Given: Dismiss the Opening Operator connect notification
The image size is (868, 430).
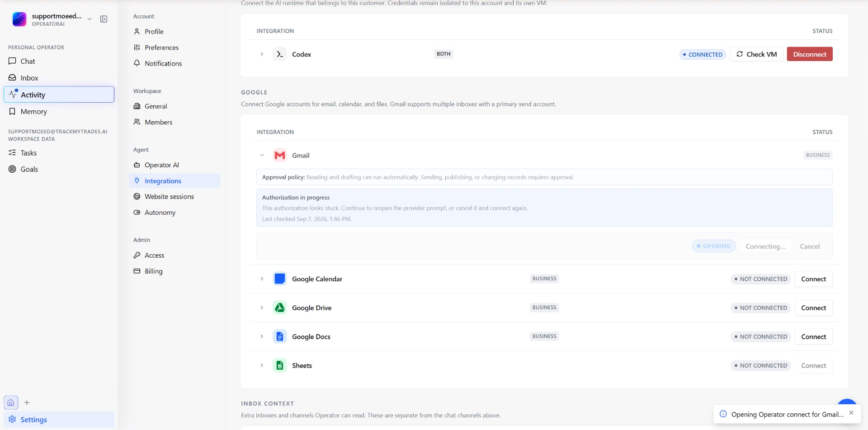Looking at the screenshot, I should click(x=851, y=413).
